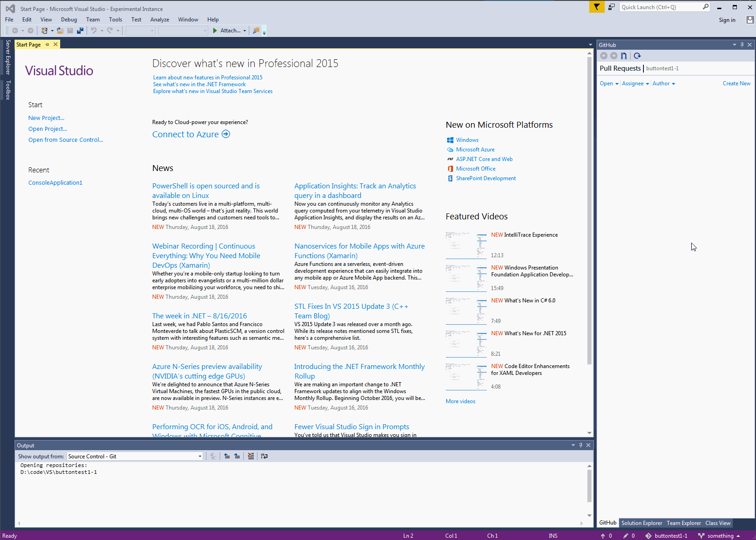Click the pull requests icon in GitHub pane

tap(624, 56)
